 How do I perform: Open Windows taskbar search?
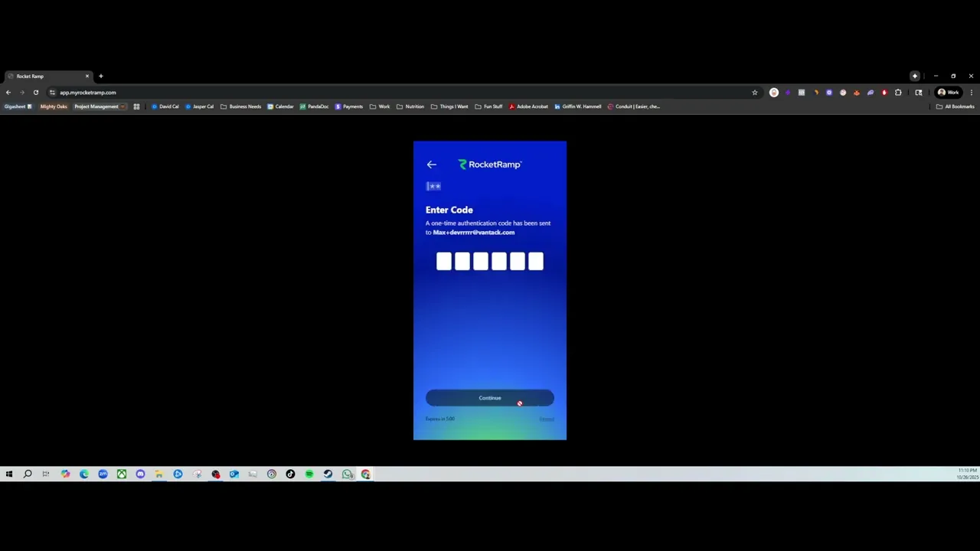(28, 474)
